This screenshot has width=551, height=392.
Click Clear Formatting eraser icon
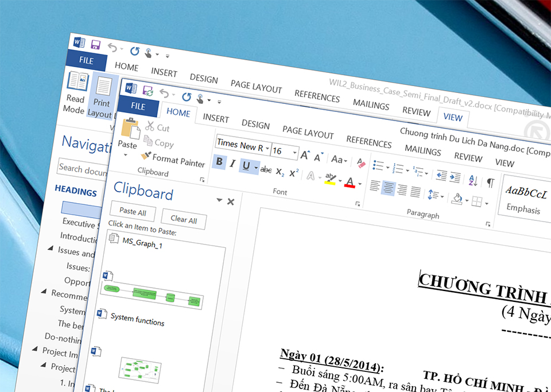[361, 164]
